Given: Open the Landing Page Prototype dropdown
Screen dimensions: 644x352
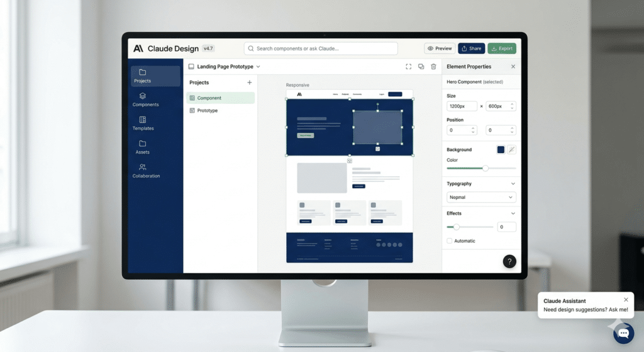Looking at the screenshot, I should coord(258,67).
